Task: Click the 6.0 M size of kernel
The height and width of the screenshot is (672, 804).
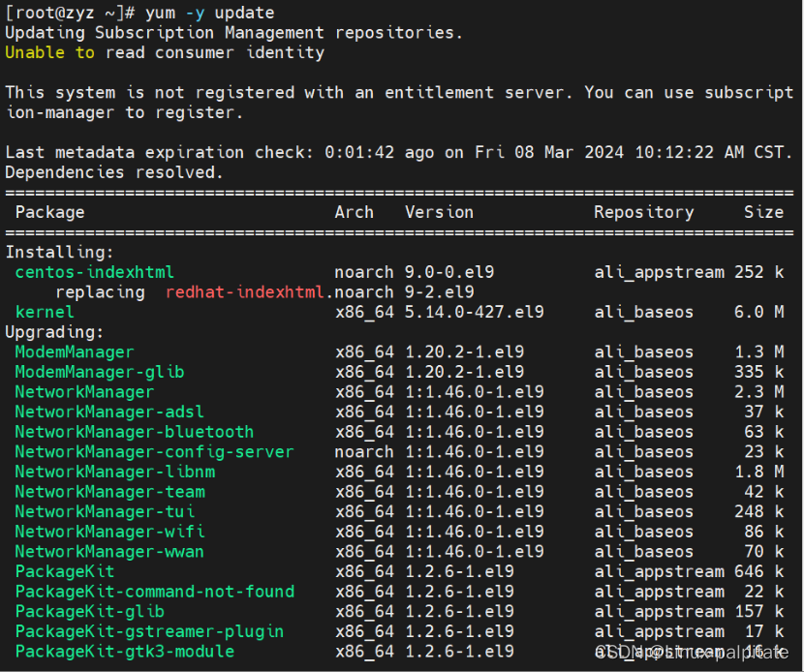Action: click(758, 313)
